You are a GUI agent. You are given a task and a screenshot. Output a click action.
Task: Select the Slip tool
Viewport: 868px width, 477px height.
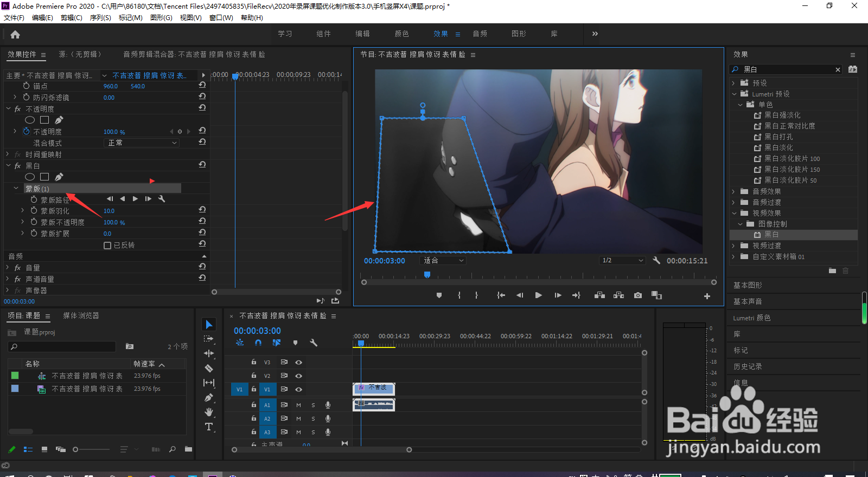[209, 383]
